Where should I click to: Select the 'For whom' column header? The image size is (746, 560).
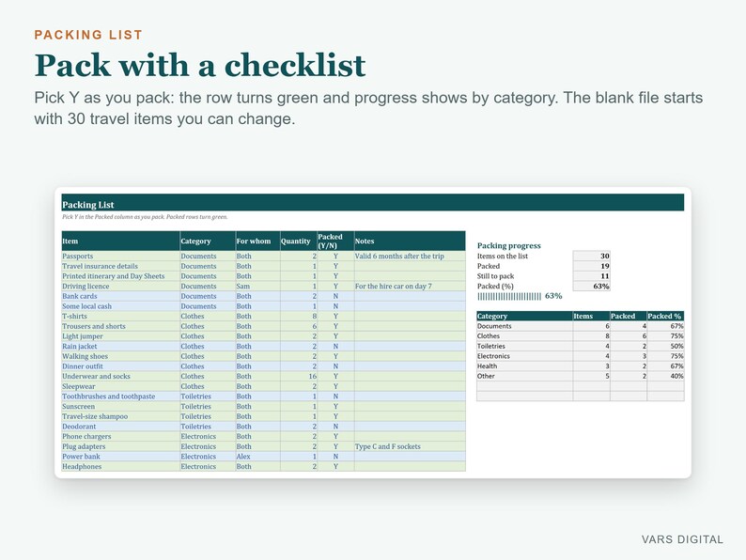point(257,241)
